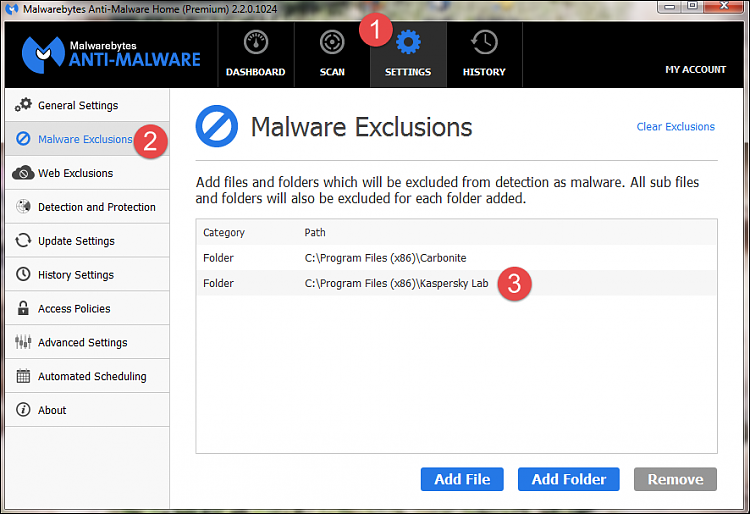The height and width of the screenshot is (514, 750).
Task: Click the General Settings gears icon
Action: point(23,105)
